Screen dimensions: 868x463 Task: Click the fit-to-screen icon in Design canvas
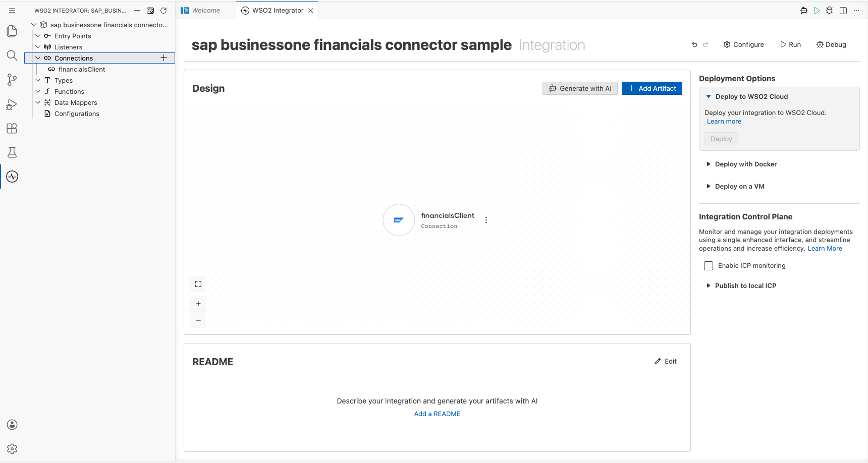pos(198,284)
